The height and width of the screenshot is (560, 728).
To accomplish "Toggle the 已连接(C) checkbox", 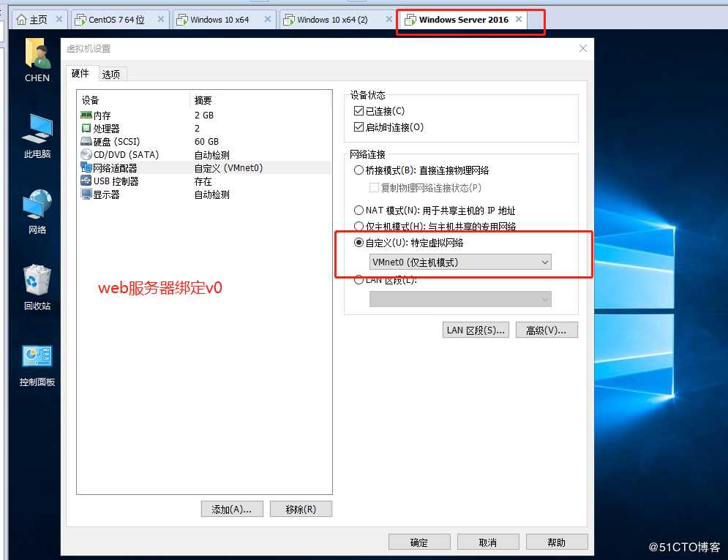I will [359, 111].
